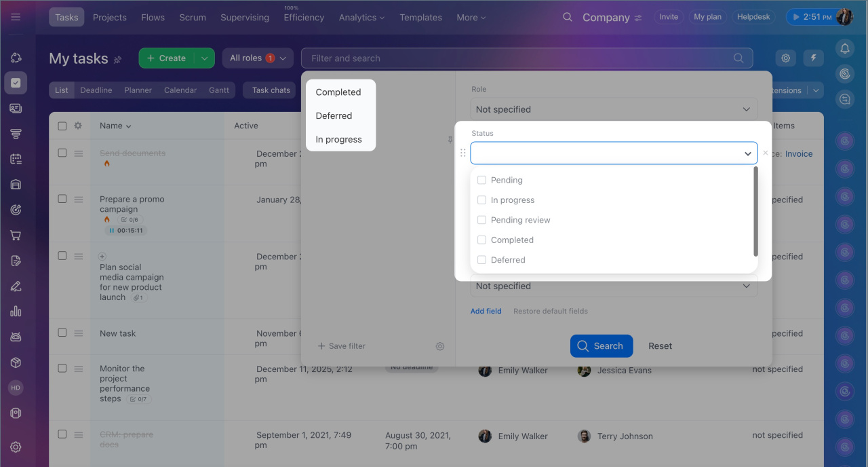Screen dimensions: 868x467
Task: Open the All roles dropdown
Action: (258, 58)
